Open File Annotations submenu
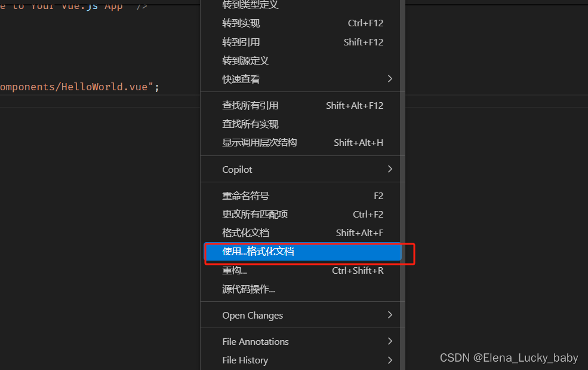 click(x=302, y=342)
